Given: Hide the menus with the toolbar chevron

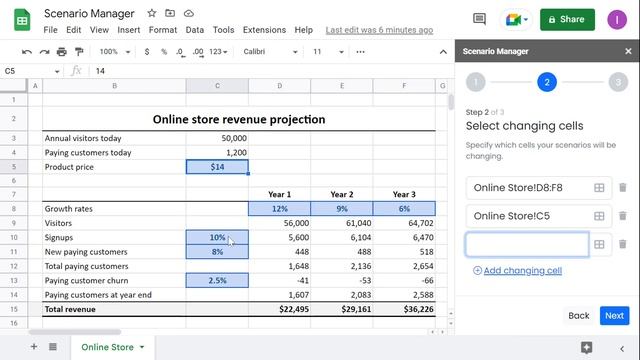Looking at the screenshot, I should tap(443, 52).
